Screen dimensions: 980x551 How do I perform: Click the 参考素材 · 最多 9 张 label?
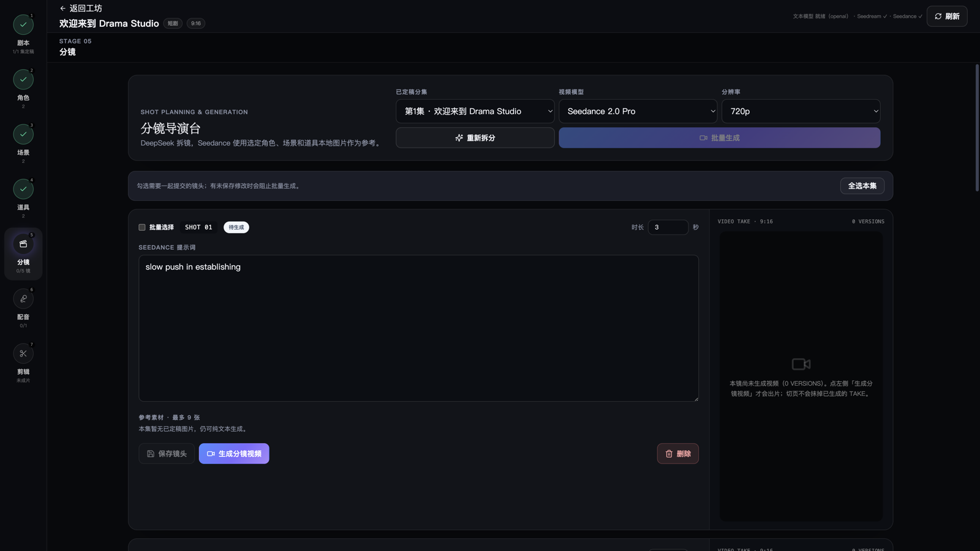[x=169, y=418]
